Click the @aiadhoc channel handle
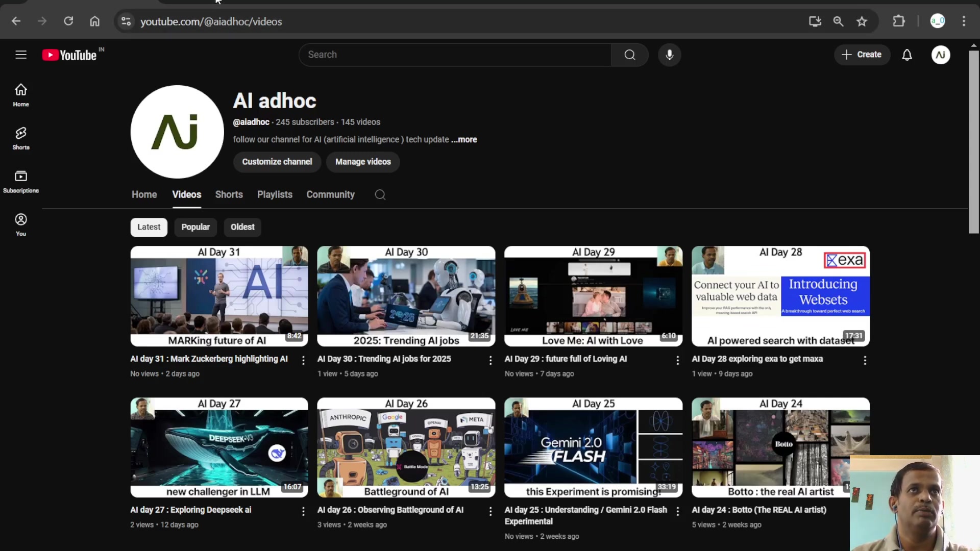This screenshot has height=551, width=980. tap(251, 122)
